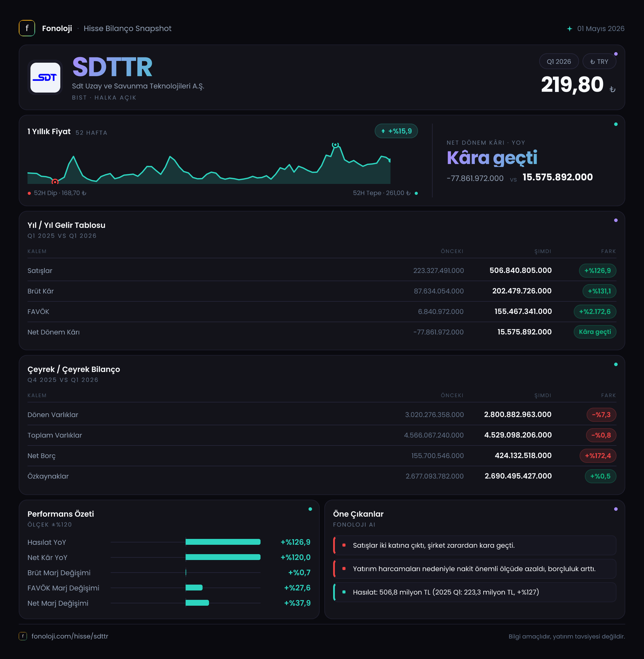Click the Brüt Kâr previous value 87.634.054.000

coord(439,291)
